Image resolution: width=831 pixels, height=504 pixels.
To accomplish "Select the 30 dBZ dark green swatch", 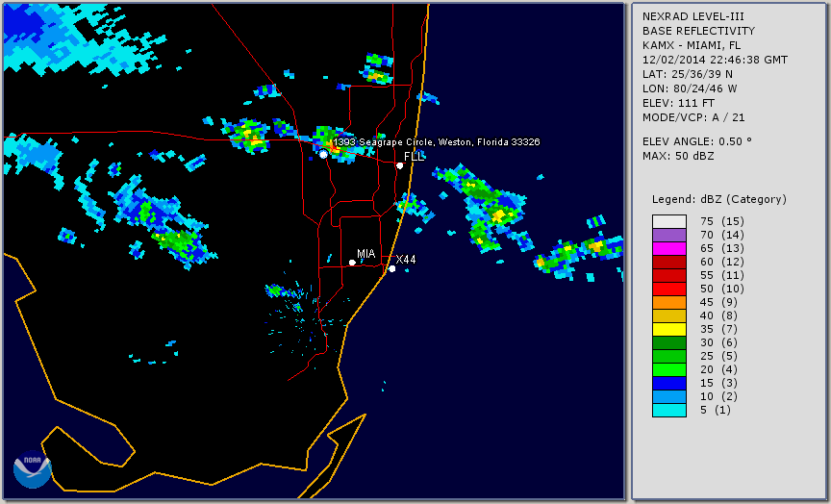I will coord(668,342).
